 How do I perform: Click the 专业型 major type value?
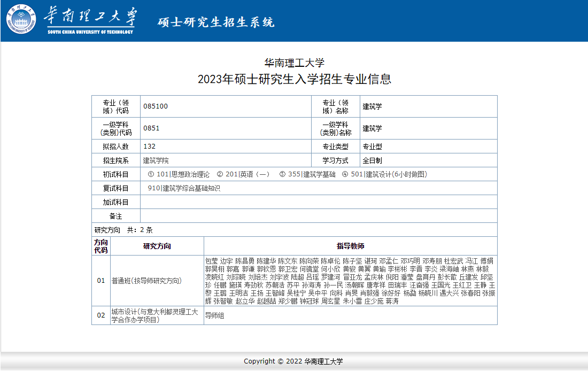[372, 146]
